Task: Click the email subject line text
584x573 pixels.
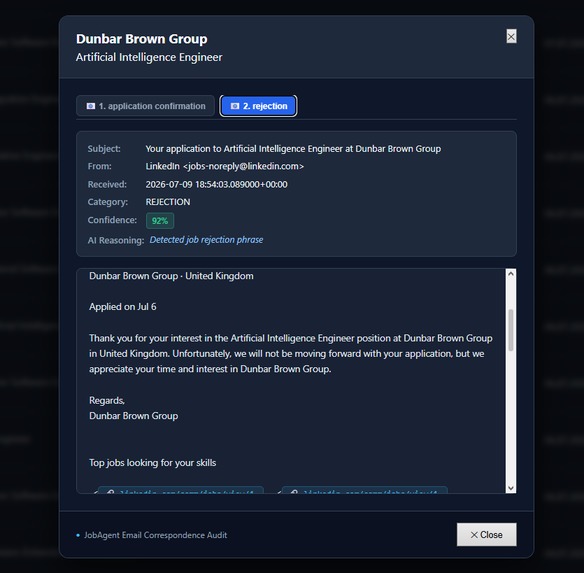Action: coord(293,149)
